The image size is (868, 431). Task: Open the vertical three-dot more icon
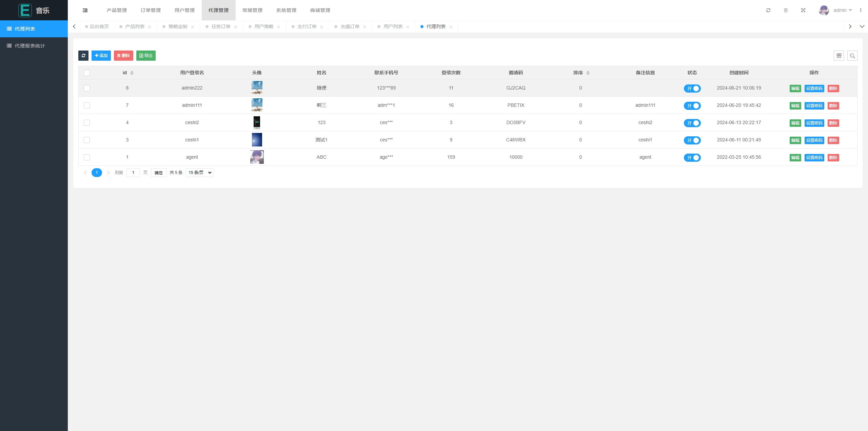861,10
